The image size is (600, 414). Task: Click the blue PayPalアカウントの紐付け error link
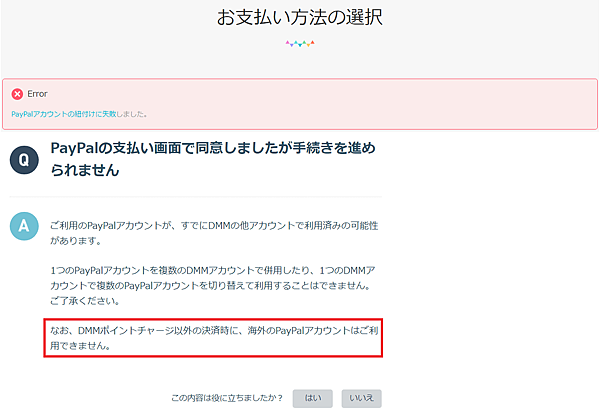[x=64, y=114]
